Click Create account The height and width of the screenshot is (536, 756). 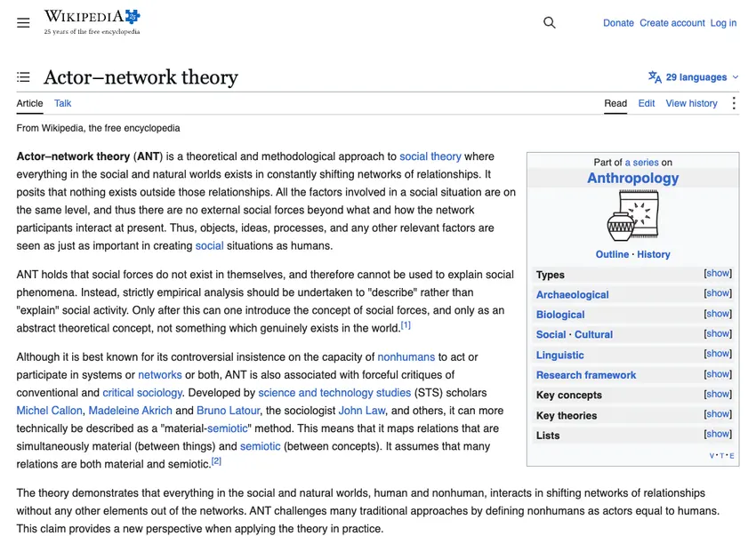click(672, 22)
